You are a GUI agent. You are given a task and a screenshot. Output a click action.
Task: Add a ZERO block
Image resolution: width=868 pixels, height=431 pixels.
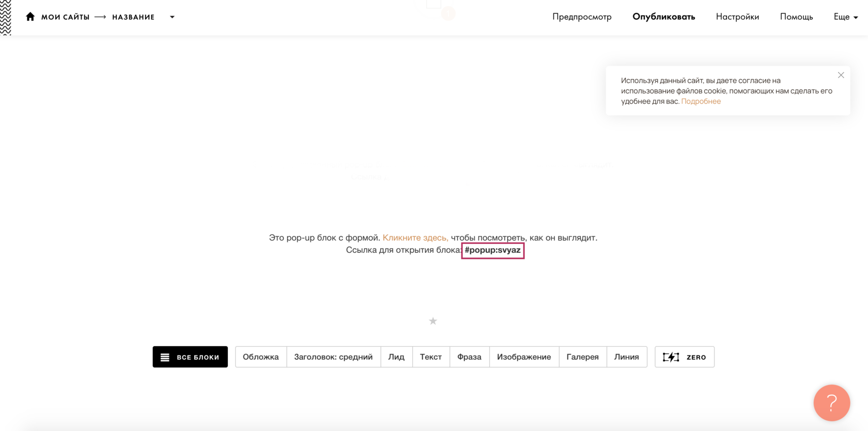[685, 357]
